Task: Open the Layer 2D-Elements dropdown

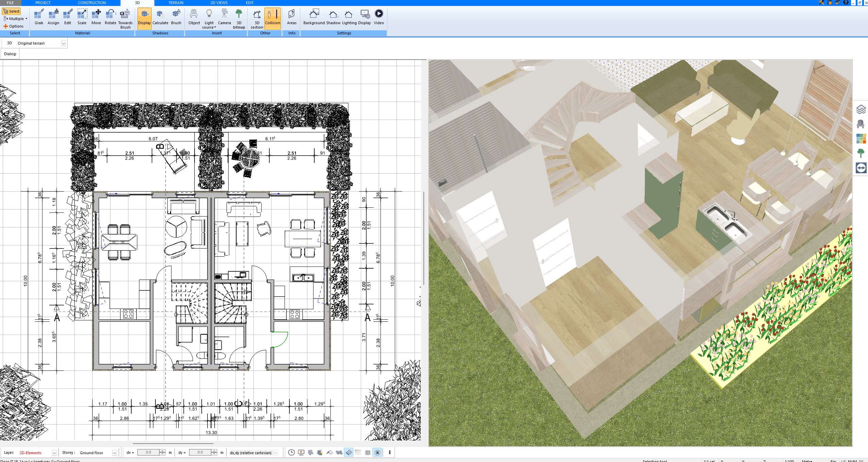Action: click(x=54, y=453)
